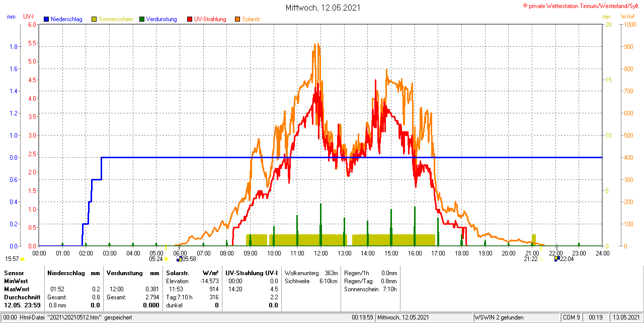Viewport: 644px width, 323px height.
Task: Click the MinWert row label
Action: pos(16,281)
